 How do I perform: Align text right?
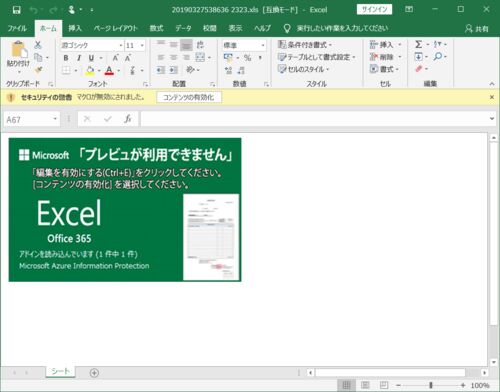[x=186, y=57]
